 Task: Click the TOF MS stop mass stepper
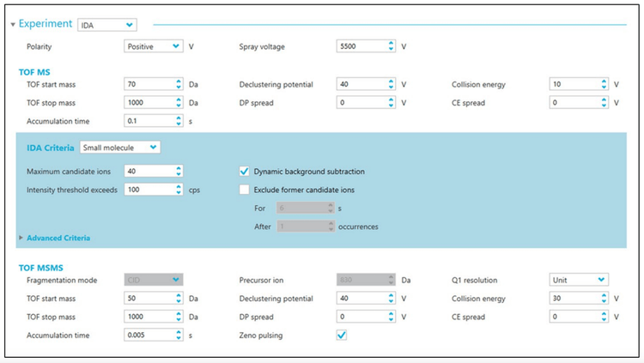point(179,103)
